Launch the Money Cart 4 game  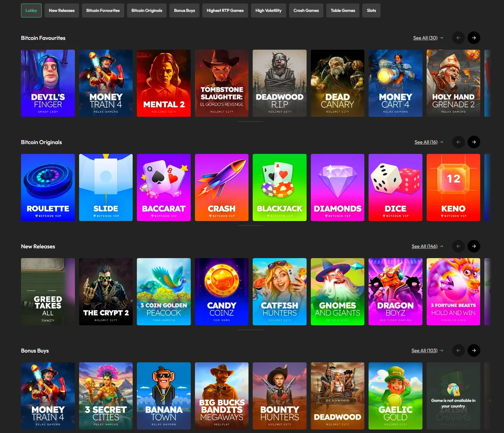tap(395, 83)
